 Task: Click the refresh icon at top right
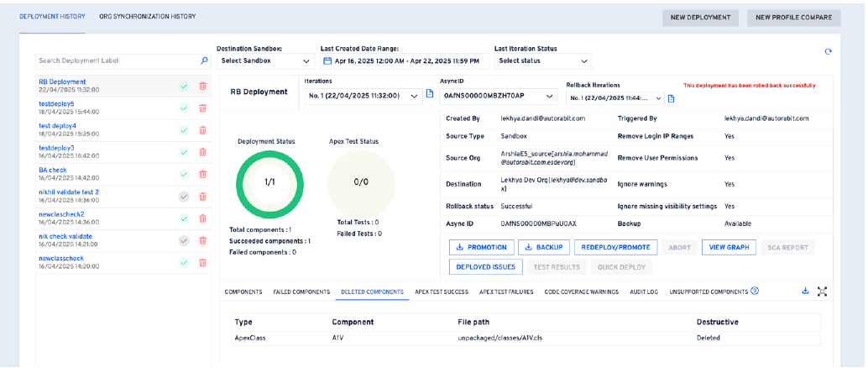[x=829, y=52]
